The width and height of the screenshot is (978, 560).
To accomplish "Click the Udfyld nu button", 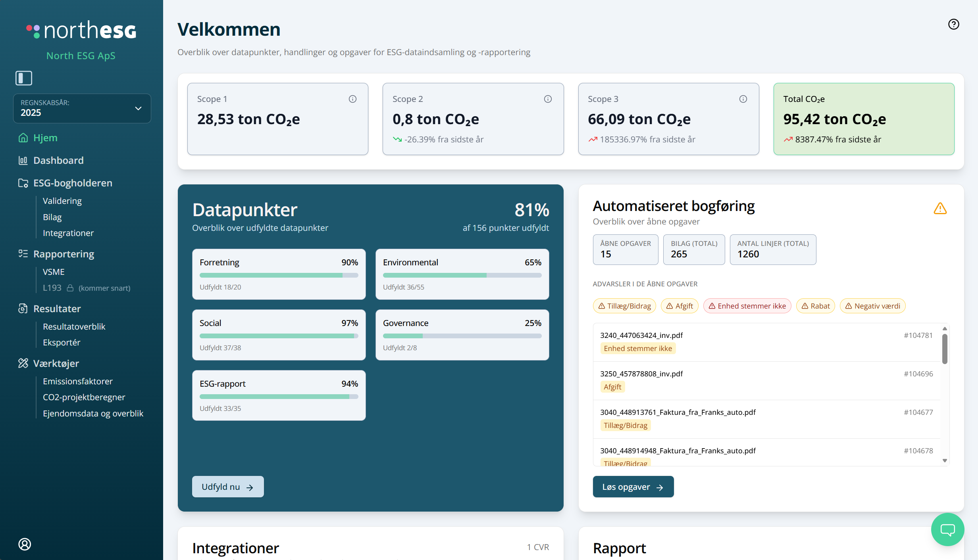I will click(228, 487).
